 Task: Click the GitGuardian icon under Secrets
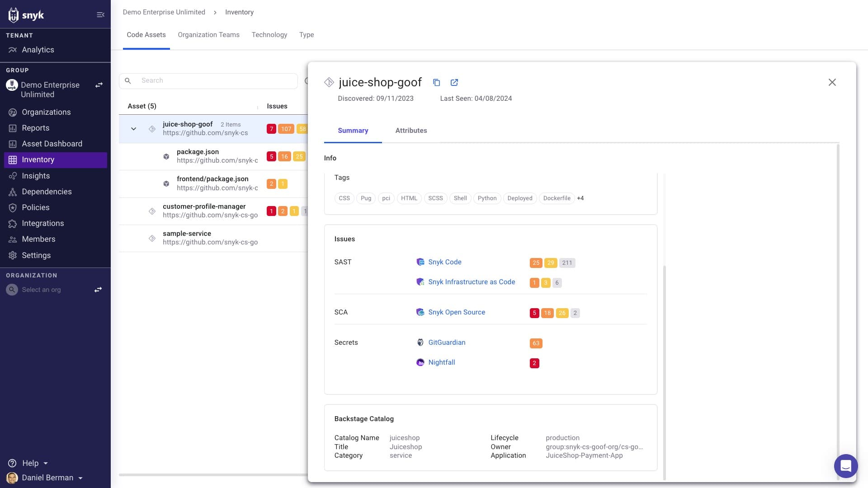point(420,343)
